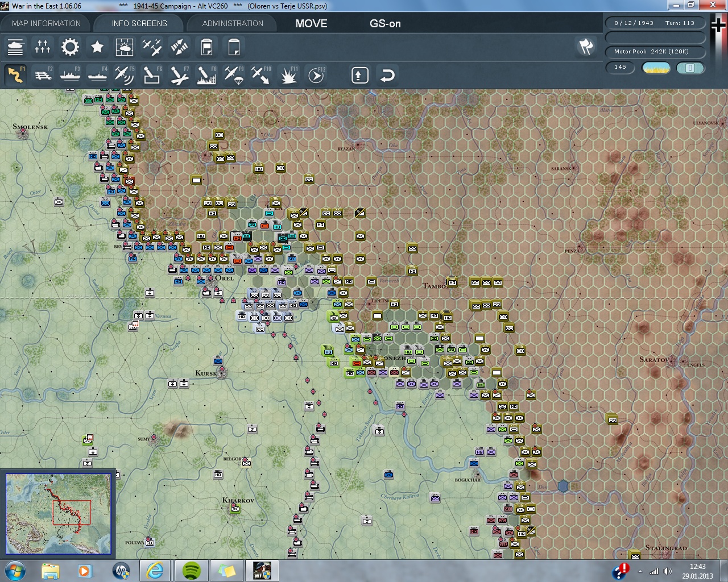The height and width of the screenshot is (582, 728).
Task: Select Move mode (F1)
Action: 15,75
